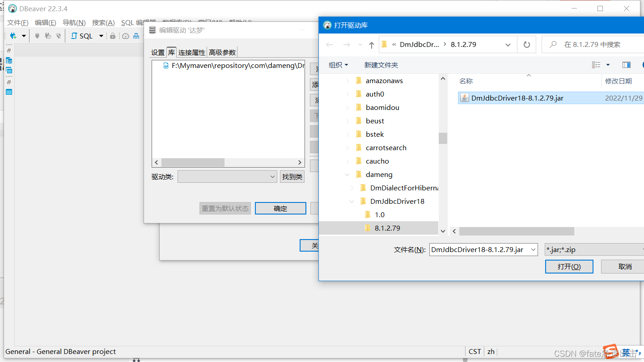Click the Up one level arrow
The image size is (644, 362).
[371, 45]
